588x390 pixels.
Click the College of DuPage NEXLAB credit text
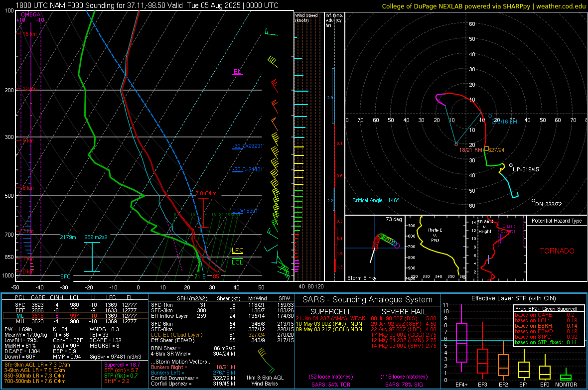point(483,6)
